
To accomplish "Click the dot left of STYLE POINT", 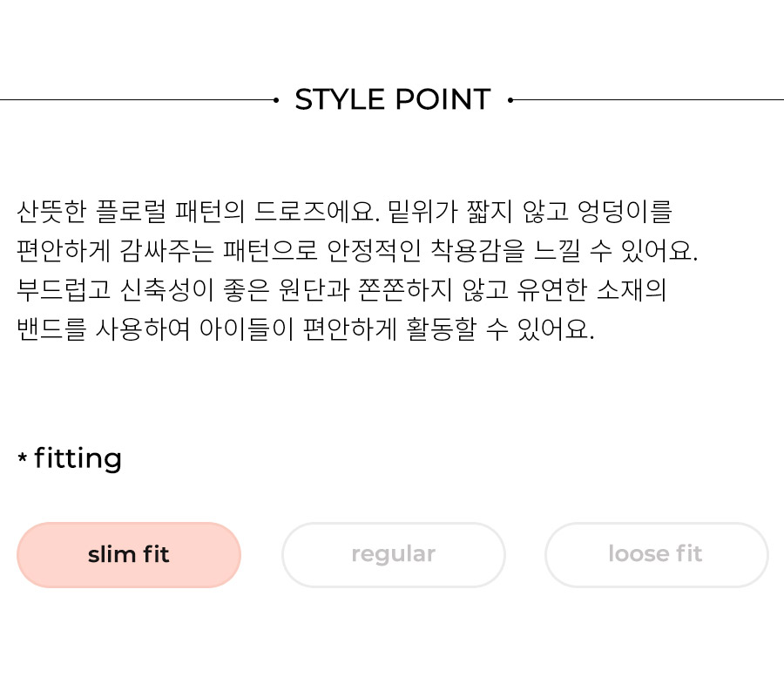I will point(276,100).
